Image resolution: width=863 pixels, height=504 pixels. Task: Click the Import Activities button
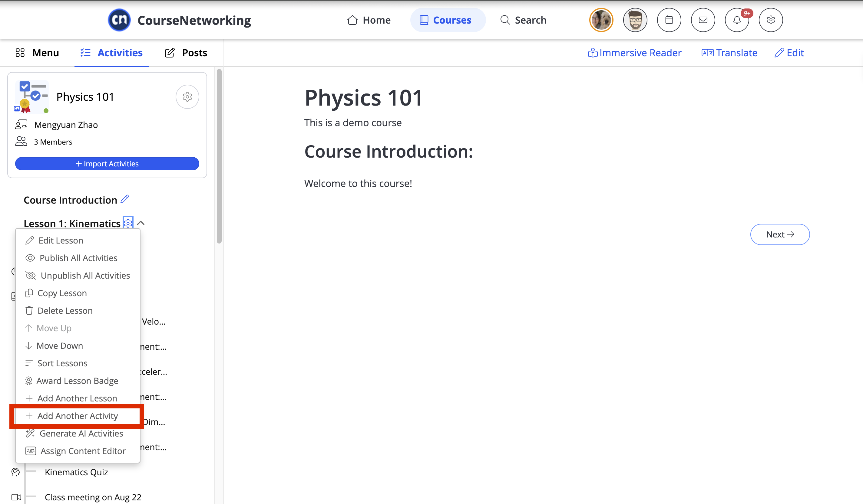pyautogui.click(x=107, y=164)
